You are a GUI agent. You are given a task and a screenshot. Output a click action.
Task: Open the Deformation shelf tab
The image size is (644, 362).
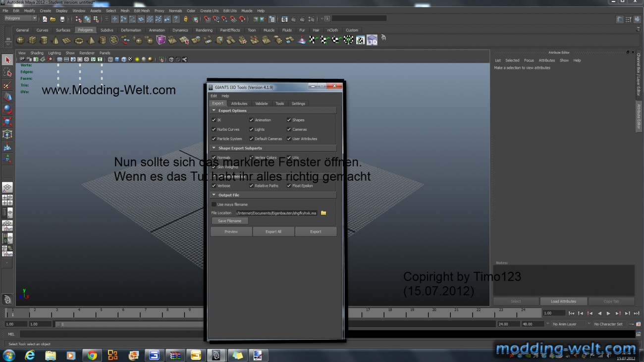point(131,30)
